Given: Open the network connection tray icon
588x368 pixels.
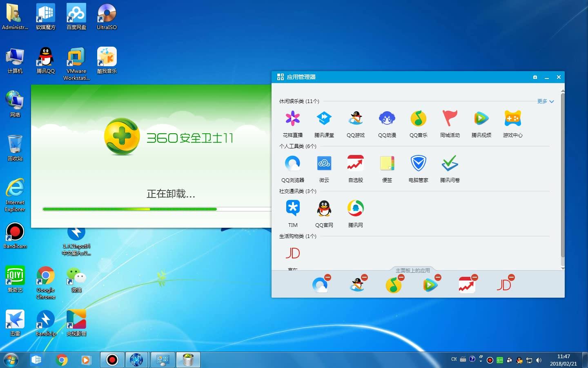Looking at the screenshot, I should [x=529, y=360].
